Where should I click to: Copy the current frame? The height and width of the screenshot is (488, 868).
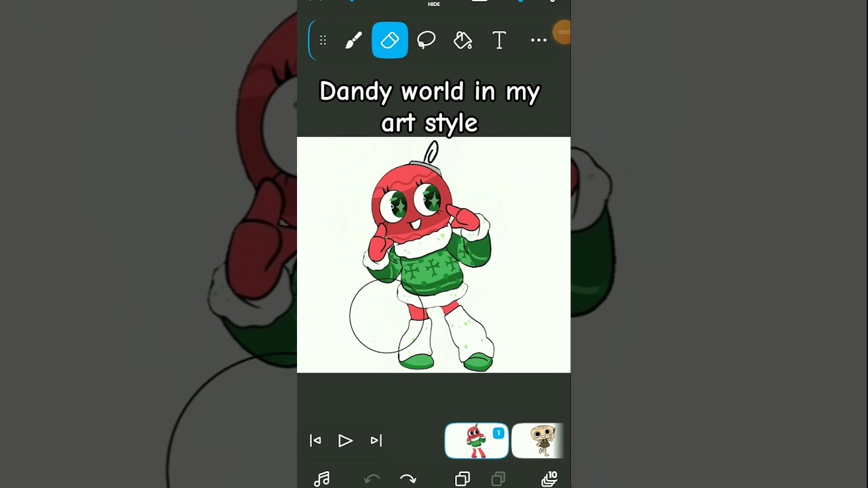(x=462, y=479)
